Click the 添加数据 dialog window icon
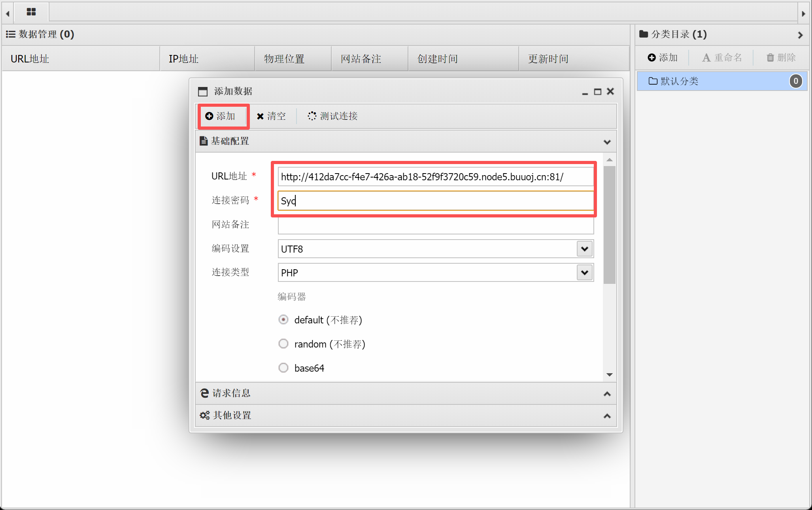 click(x=203, y=92)
